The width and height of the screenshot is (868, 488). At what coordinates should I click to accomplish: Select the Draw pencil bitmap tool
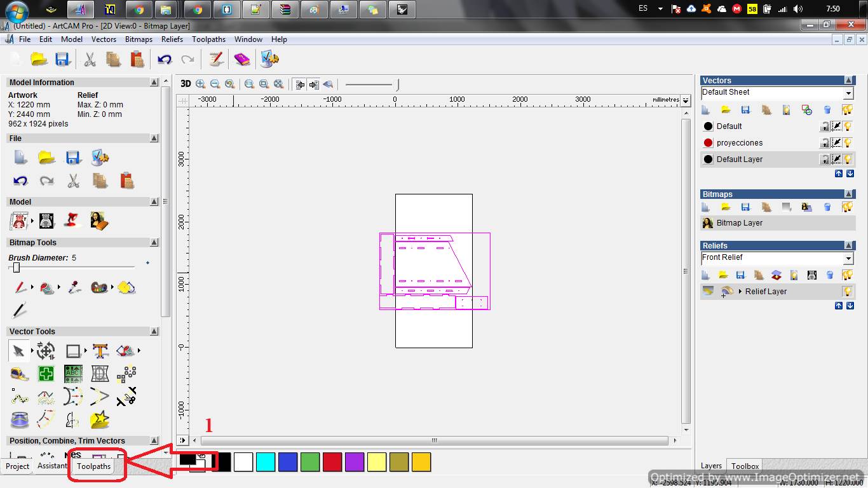(20, 310)
